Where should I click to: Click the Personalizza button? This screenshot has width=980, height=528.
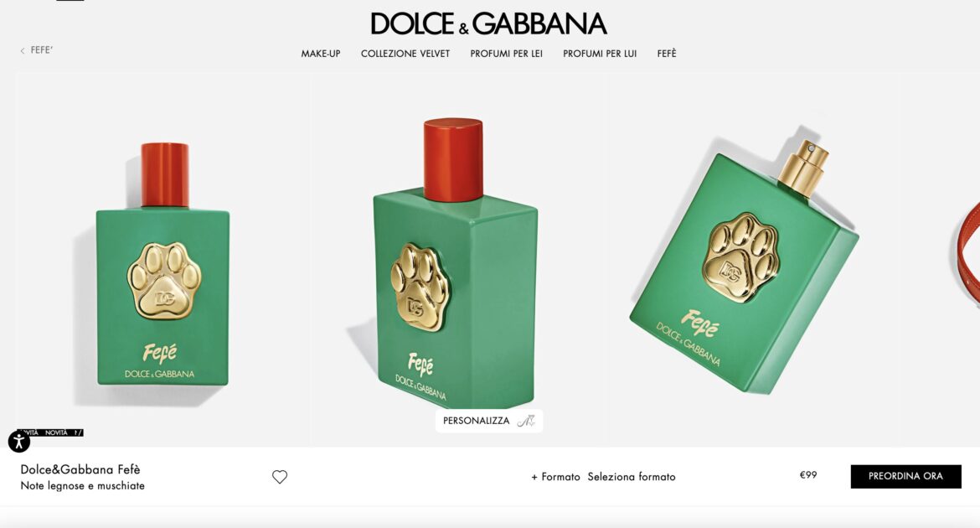(x=489, y=421)
